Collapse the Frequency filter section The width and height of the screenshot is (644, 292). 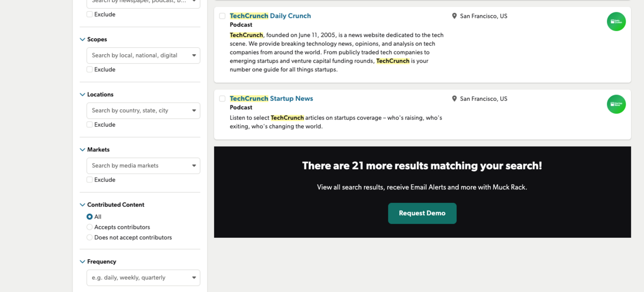83,261
